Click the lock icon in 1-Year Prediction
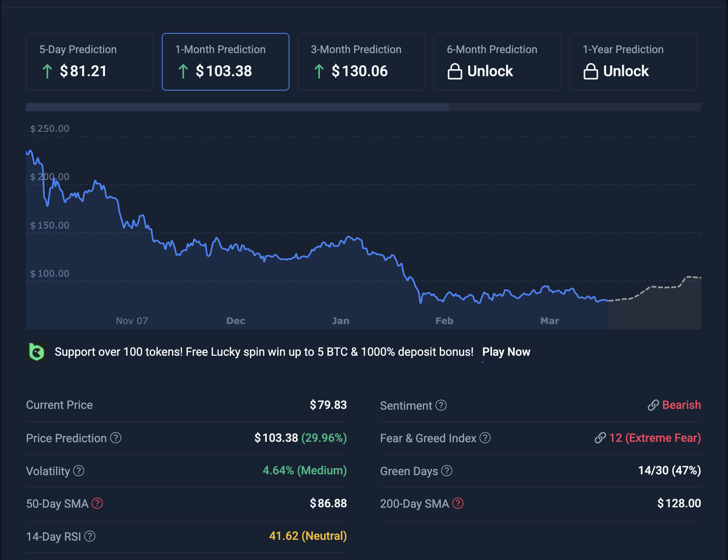This screenshot has height=560, width=728. point(590,71)
